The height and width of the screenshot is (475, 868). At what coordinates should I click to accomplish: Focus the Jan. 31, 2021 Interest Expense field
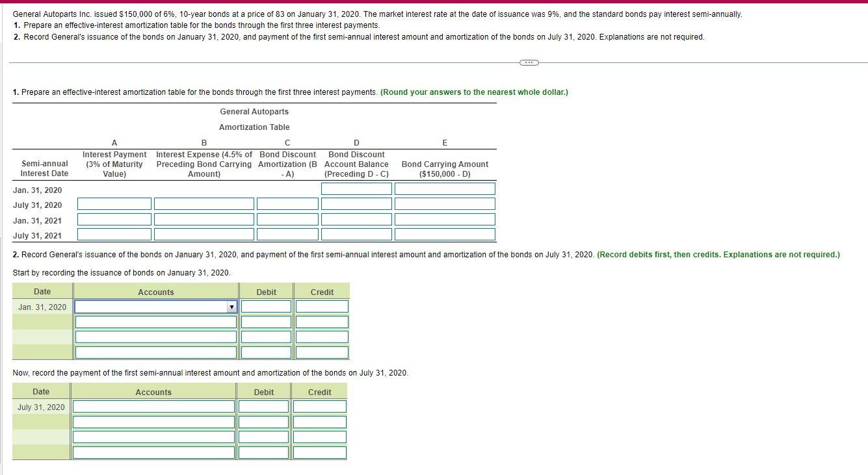(x=204, y=220)
